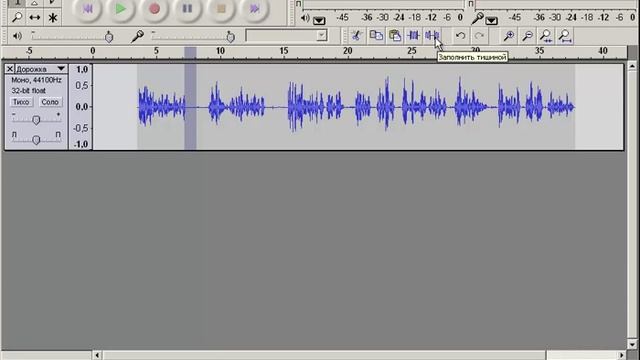Click the vertical scrollbar up arrow
Screen dimensions: 640x360
[632, 65]
